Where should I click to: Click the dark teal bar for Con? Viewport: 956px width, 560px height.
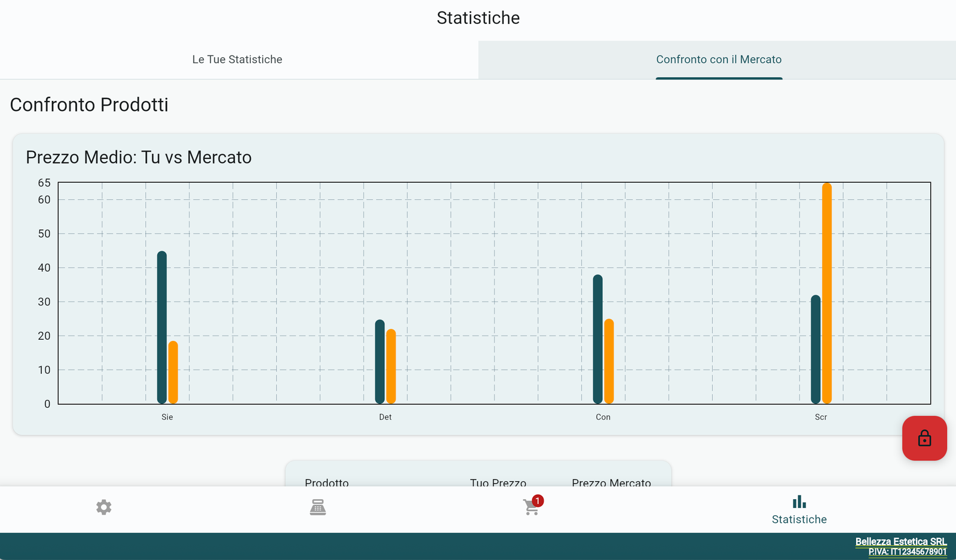coord(597,339)
